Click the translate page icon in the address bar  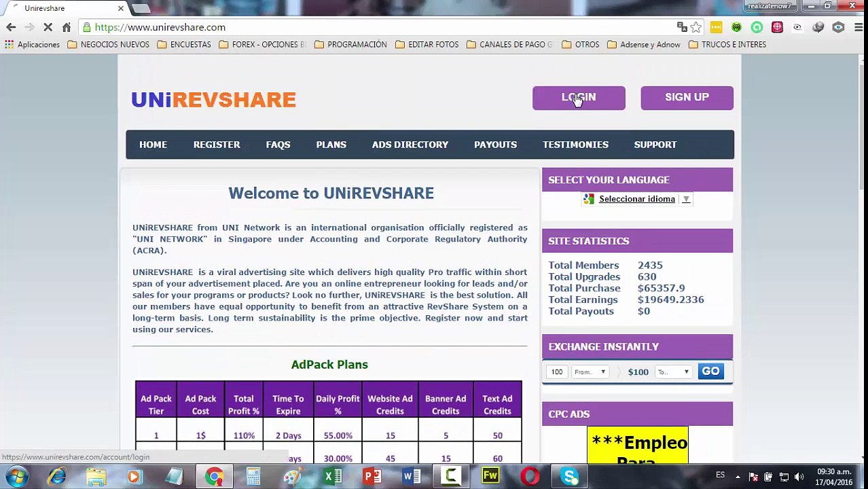[682, 27]
